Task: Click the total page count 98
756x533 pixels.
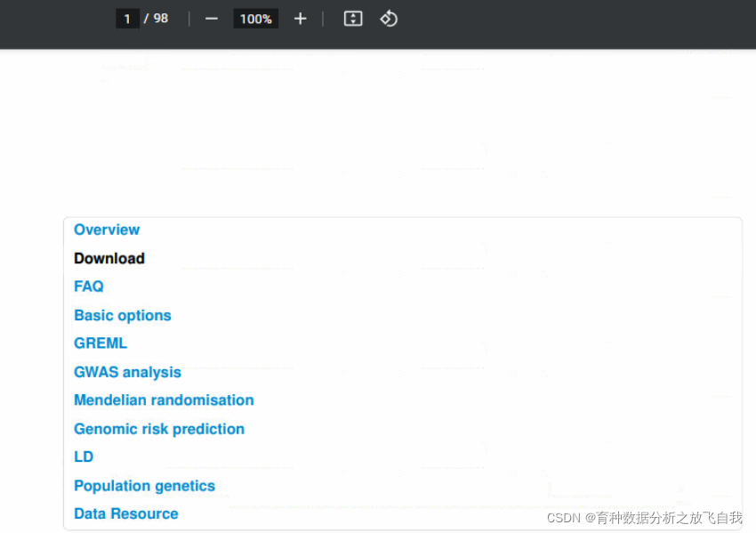Action: pos(161,19)
